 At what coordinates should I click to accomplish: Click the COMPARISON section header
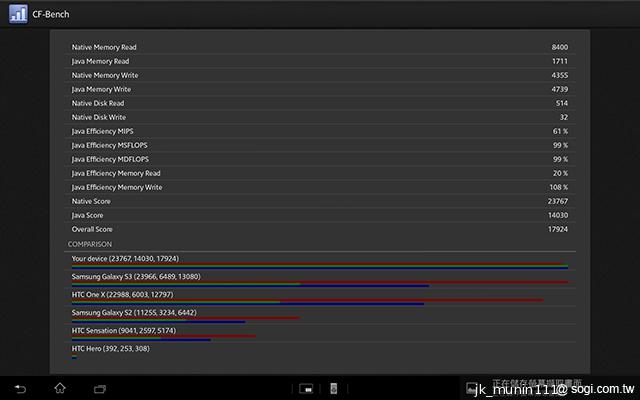[x=90, y=244]
